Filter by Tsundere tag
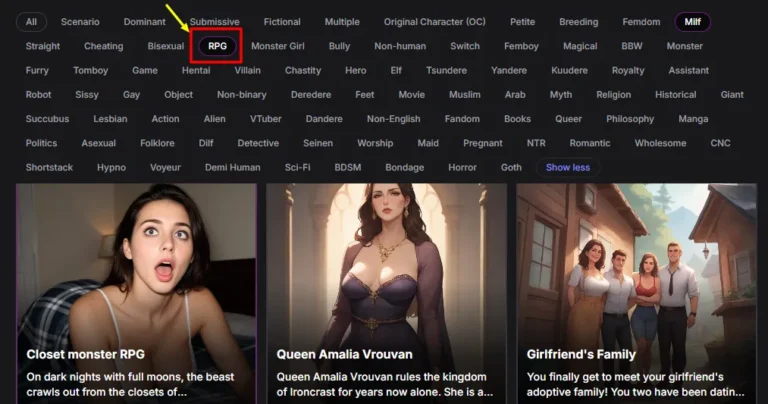Image resolution: width=768 pixels, height=404 pixels. point(446,71)
